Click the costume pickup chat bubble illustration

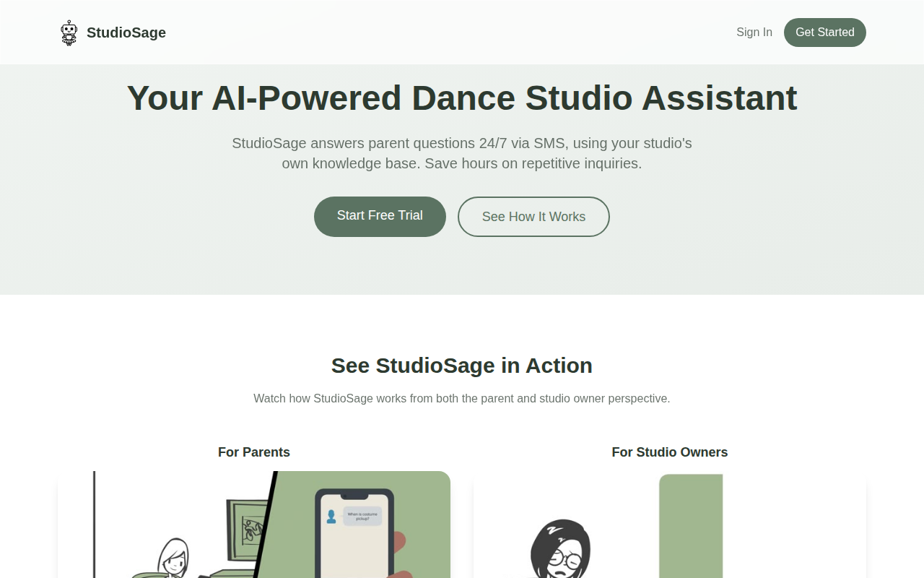363,517
